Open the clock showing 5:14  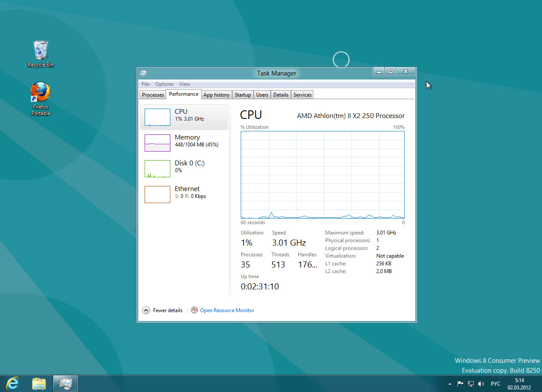(x=519, y=383)
